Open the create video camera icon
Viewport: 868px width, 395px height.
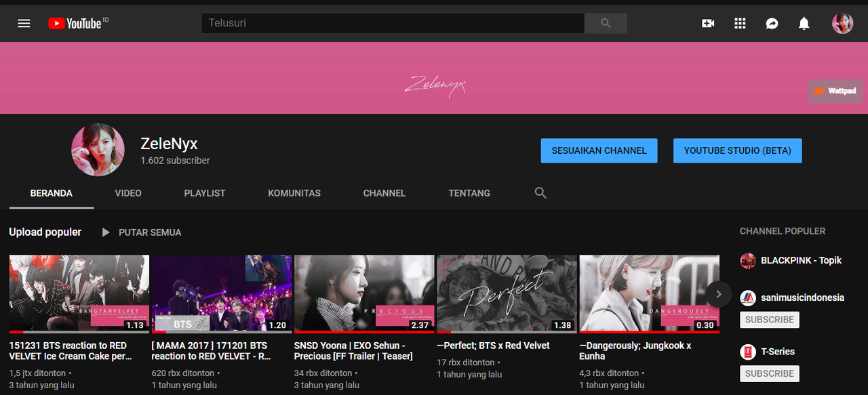(708, 23)
